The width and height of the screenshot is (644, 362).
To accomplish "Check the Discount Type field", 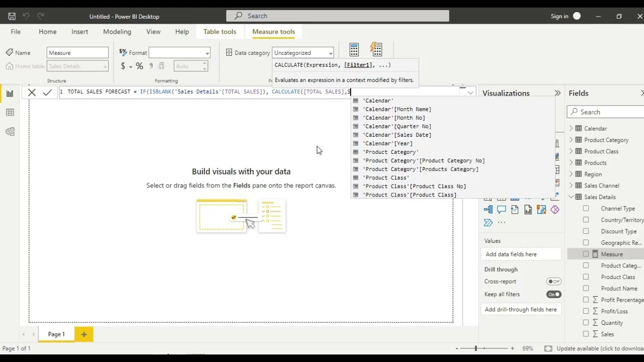I will [586, 231].
